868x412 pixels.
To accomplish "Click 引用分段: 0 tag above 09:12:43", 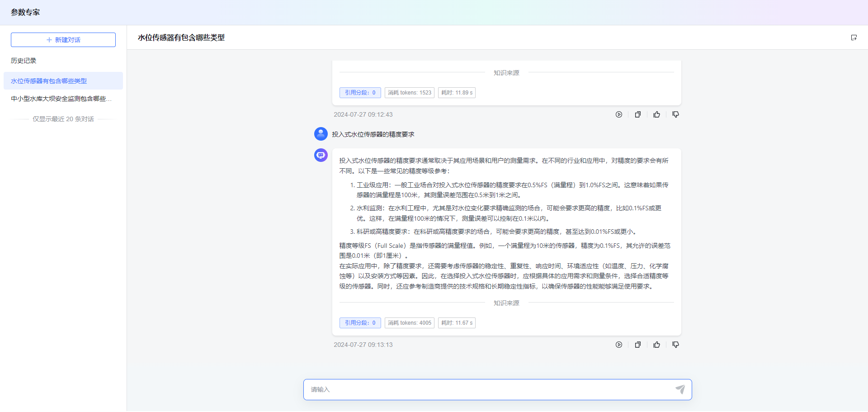I will 360,93.
